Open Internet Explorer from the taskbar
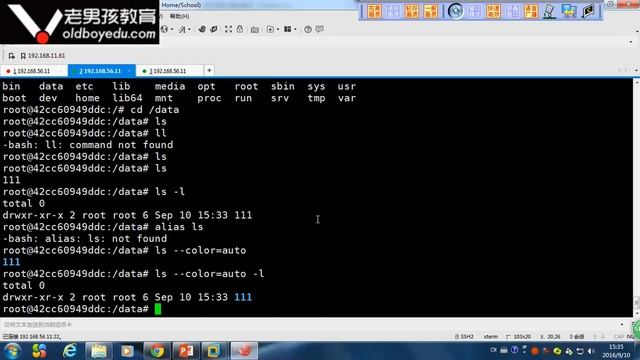Image resolution: width=640 pixels, height=360 pixels. click(70, 351)
